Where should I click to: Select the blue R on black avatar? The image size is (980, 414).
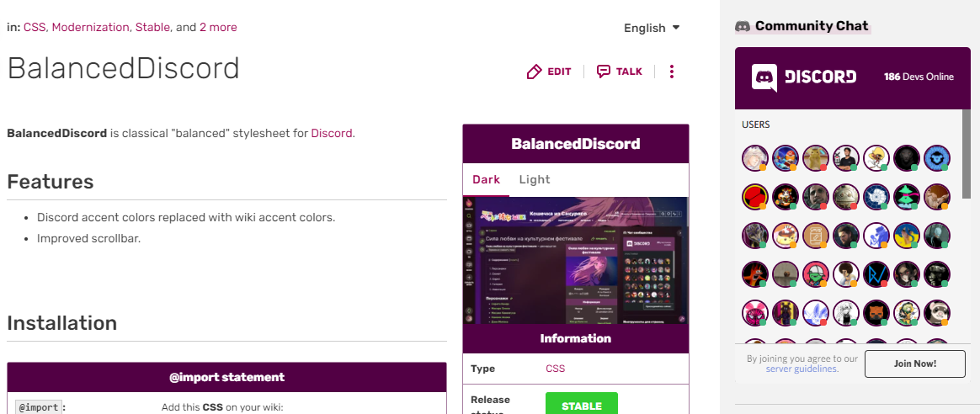pyautogui.click(x=876, y=274)
